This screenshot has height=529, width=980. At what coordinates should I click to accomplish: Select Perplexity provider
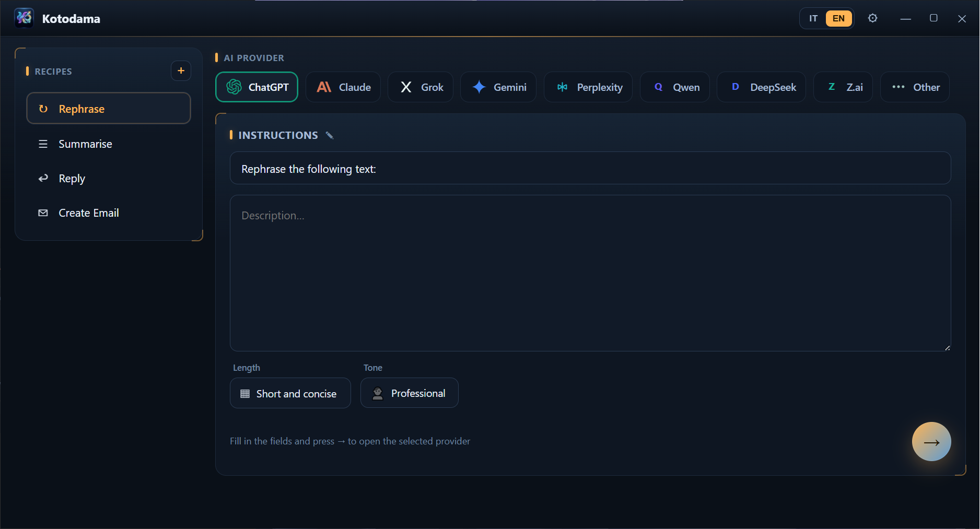588,87
